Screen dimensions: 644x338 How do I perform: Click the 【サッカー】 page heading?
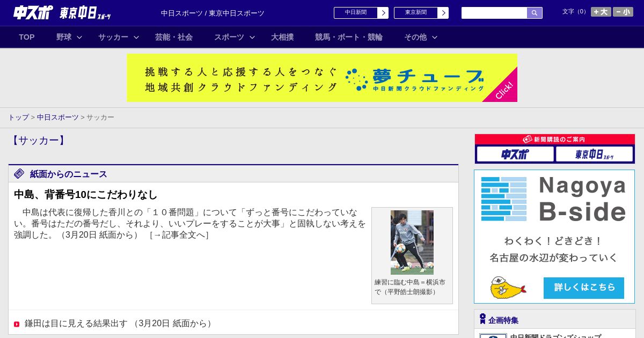(39, 141)
